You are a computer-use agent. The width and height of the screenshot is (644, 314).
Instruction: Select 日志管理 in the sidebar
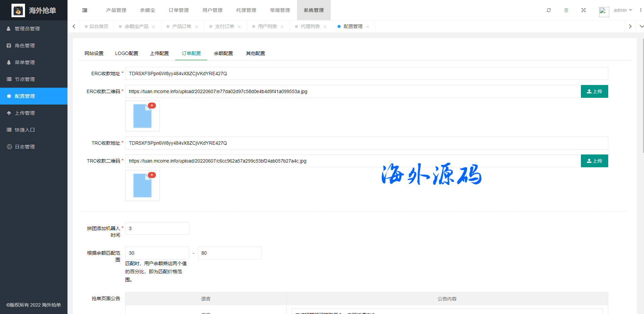tap(25, 147)
